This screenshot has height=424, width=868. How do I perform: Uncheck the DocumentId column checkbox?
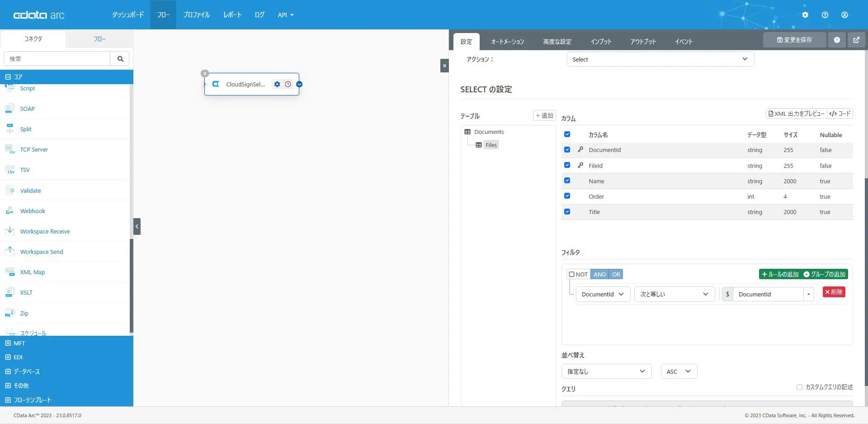tap(567, 150)
